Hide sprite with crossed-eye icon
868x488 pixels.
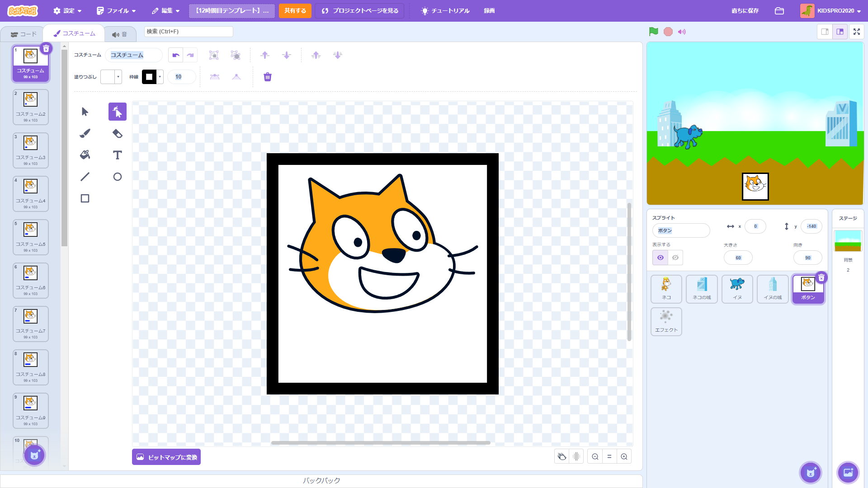675,258
